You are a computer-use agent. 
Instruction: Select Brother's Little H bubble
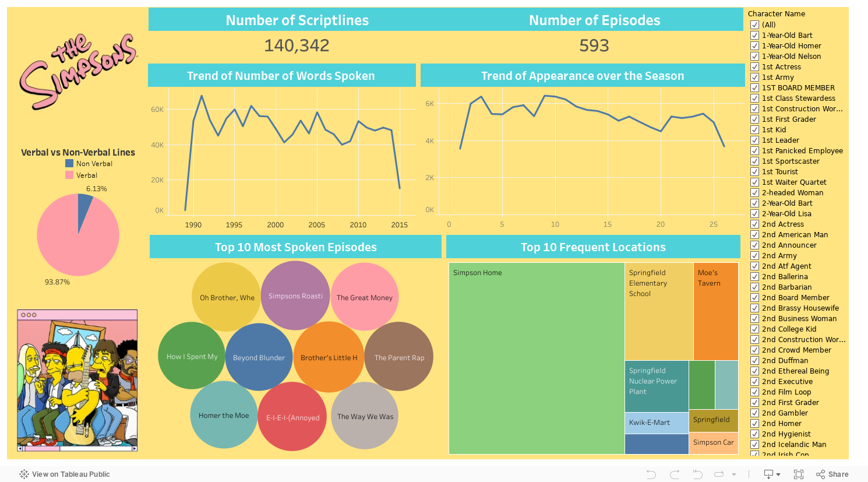tap(329, 357)
